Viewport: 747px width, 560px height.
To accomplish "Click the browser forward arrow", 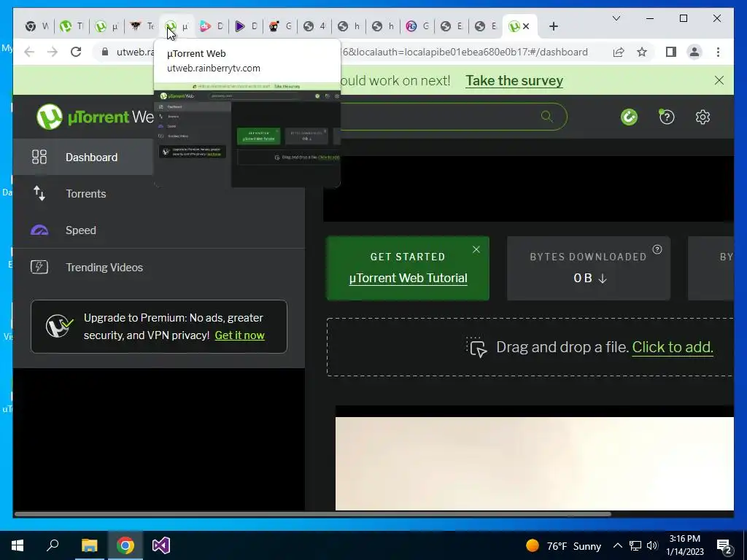I will pos(53,52).
